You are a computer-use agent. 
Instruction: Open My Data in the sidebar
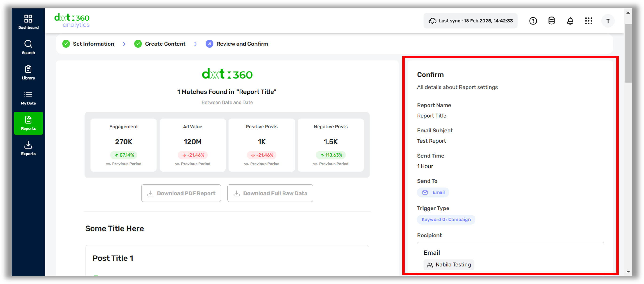[28, 98]
